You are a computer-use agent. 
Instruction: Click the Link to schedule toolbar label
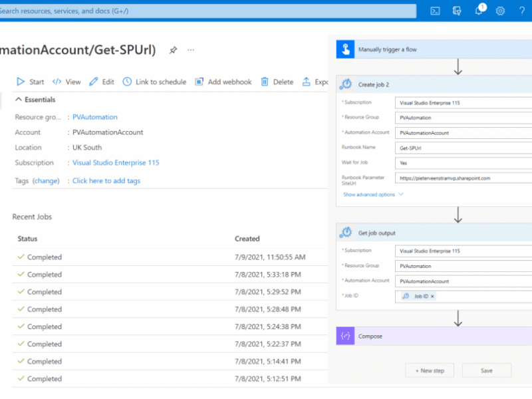pyautogui.click(x=161, y=82)
